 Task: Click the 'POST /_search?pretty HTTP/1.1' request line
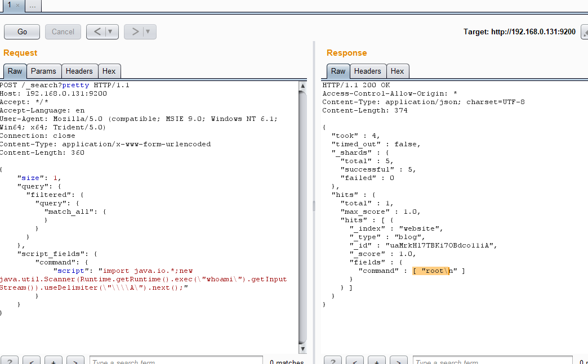point(65,86)
